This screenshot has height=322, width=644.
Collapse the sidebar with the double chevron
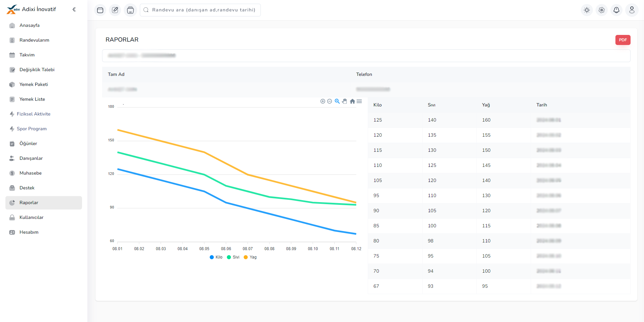click(74, 9)
